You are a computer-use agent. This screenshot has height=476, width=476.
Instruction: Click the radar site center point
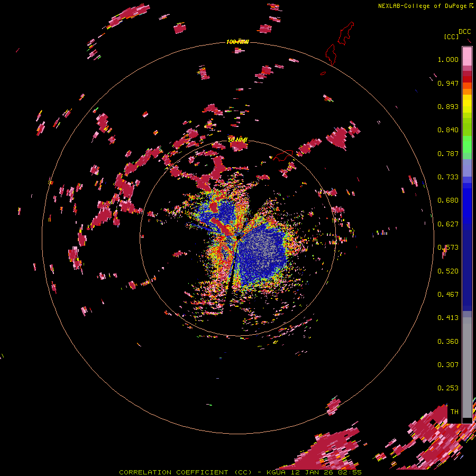tap(237, 237)
